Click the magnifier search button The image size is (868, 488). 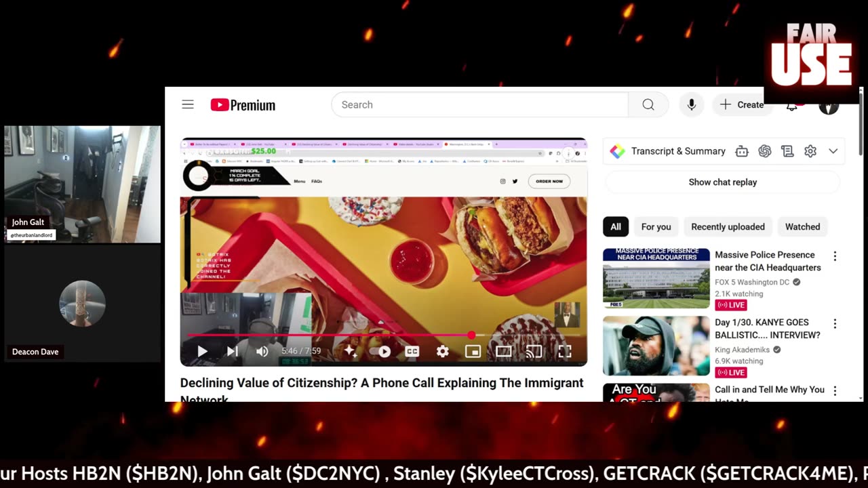click(648, 104)
